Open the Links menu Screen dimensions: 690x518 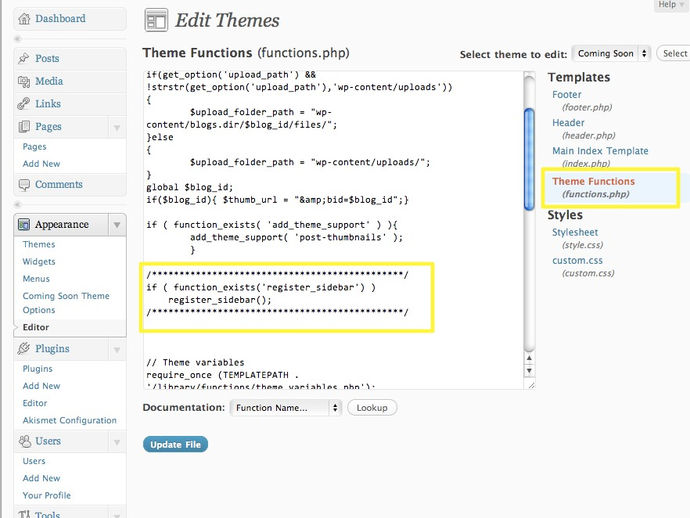click(48, 104)
